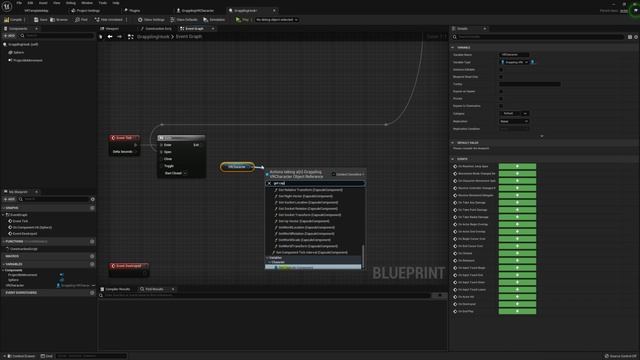Add On Destroyed event
The image size is (640, 360).
[x=517, y=304]
